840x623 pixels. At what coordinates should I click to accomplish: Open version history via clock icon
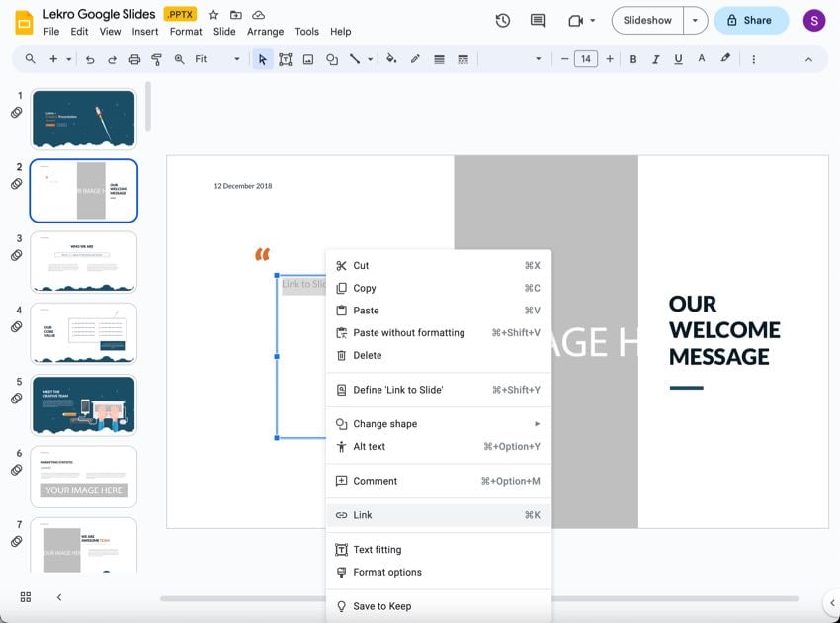pos(504,20)
